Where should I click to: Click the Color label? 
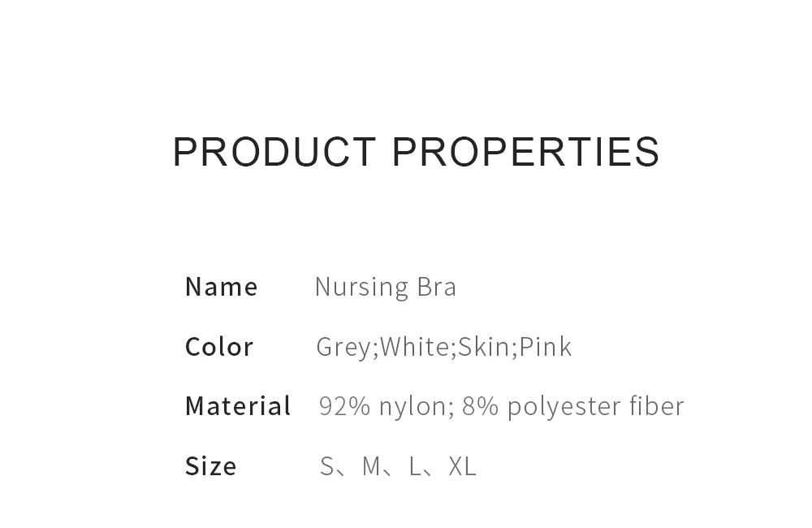coord(219,347)
